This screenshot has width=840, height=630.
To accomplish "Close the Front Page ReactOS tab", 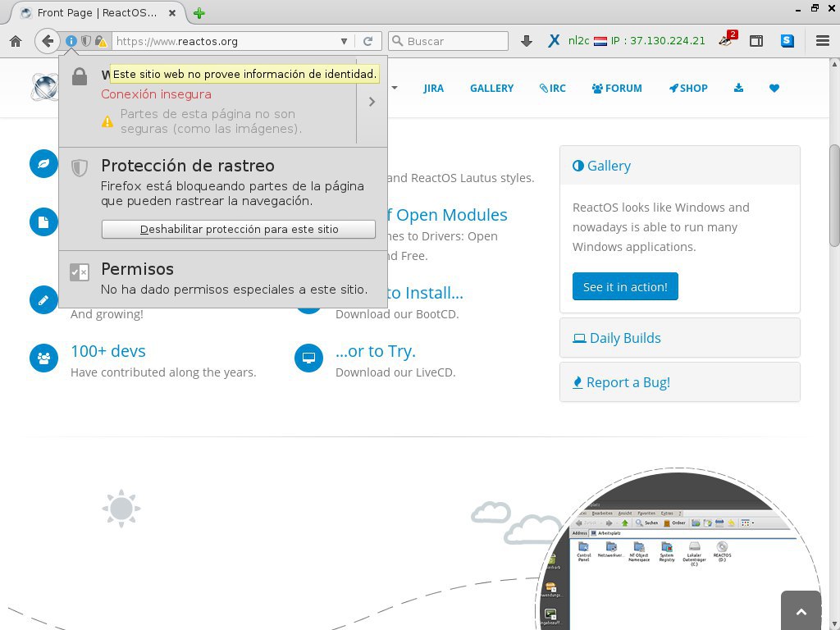I will point(172,13).
